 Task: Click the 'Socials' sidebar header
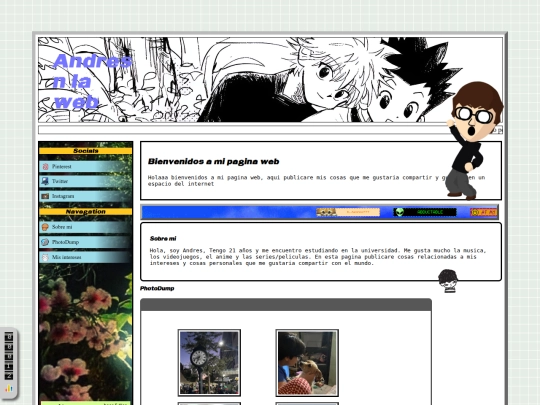(85, 151)
